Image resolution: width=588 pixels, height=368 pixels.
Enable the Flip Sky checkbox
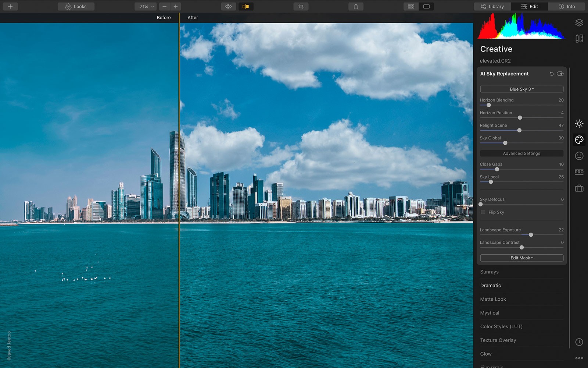click(x=483, y=212)
